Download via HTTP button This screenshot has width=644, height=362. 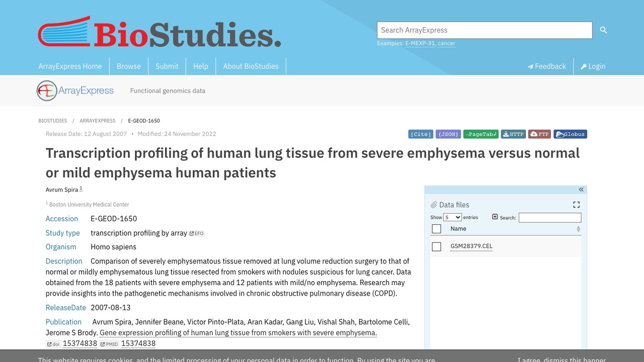[513, 134]
